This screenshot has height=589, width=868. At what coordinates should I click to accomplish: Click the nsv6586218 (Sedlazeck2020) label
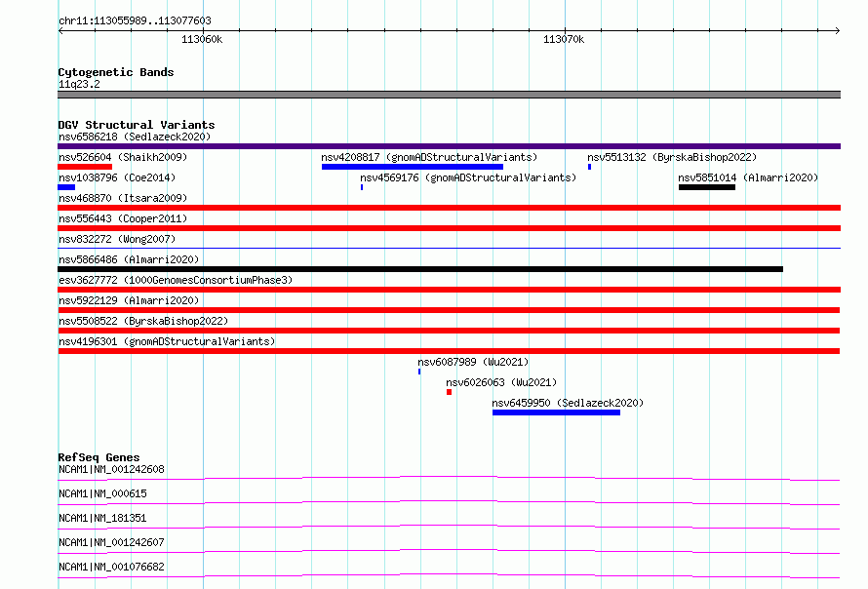135,137
